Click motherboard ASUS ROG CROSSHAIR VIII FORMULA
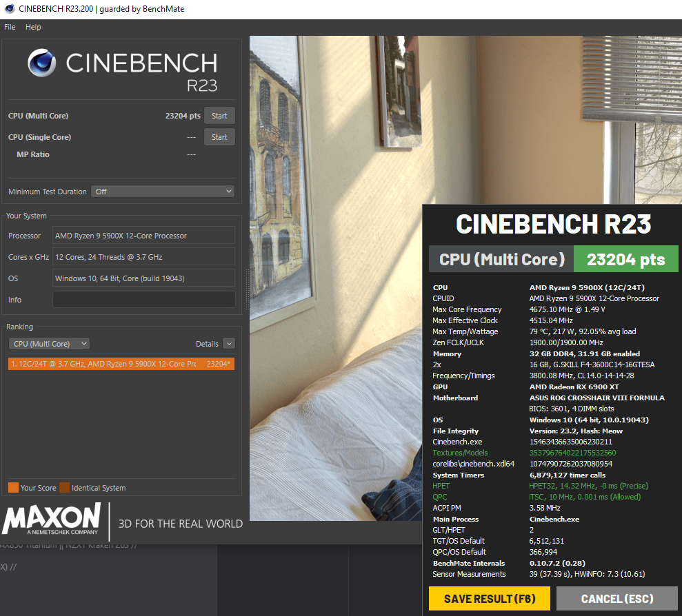This screenshot has height=616, width=682. coord(596,398)
